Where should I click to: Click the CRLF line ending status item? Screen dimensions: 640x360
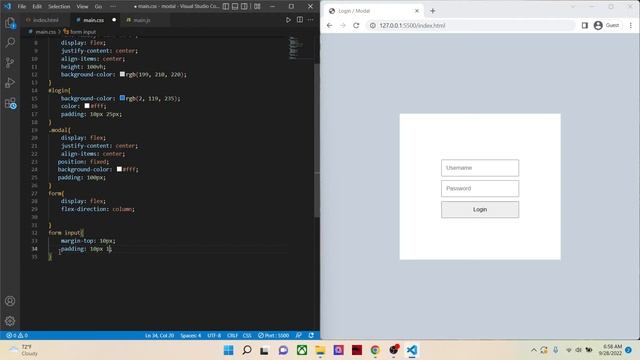(232, 336)
